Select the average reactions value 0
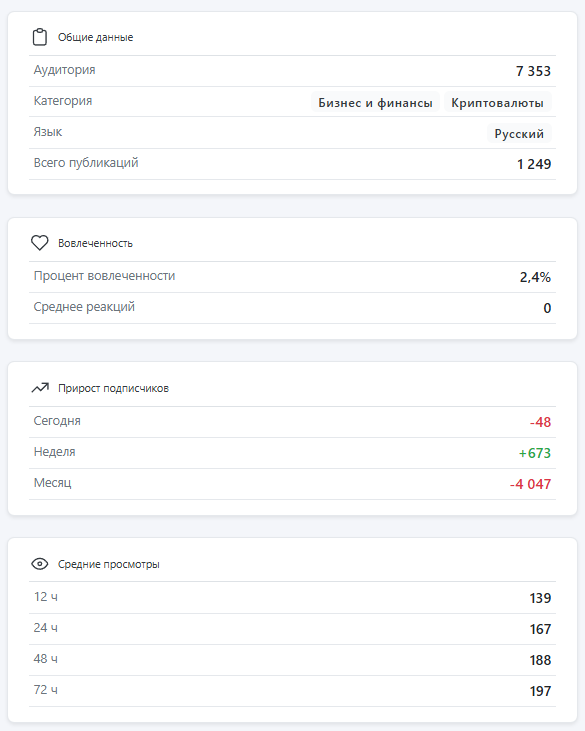 547,308
